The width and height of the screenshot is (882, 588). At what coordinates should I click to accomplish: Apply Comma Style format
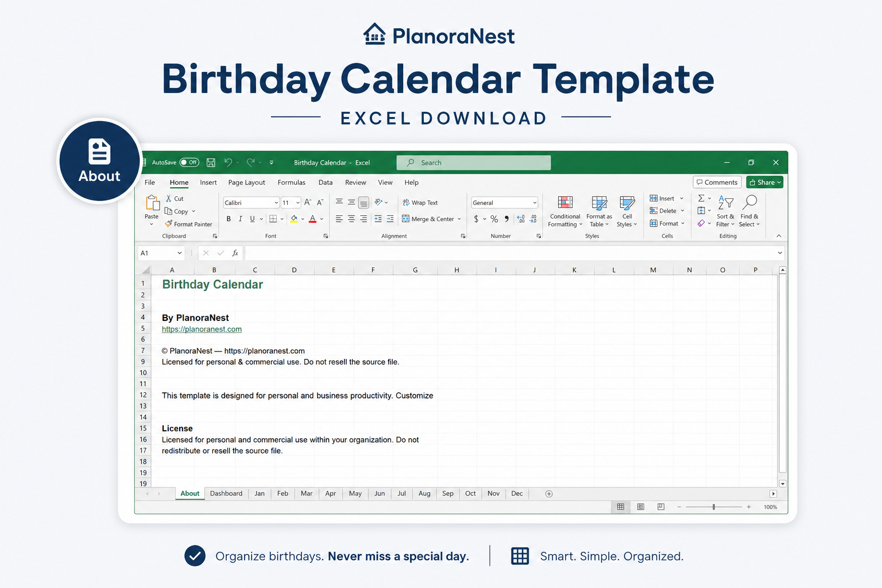[x=506, y=219]
